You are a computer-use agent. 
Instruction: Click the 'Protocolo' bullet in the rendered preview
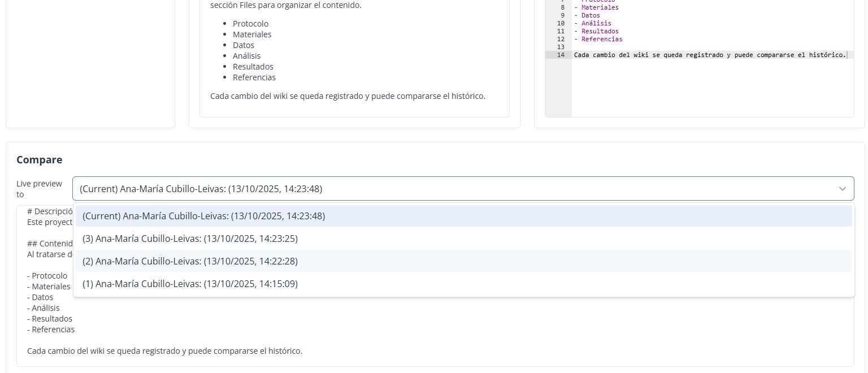(250, 24)
